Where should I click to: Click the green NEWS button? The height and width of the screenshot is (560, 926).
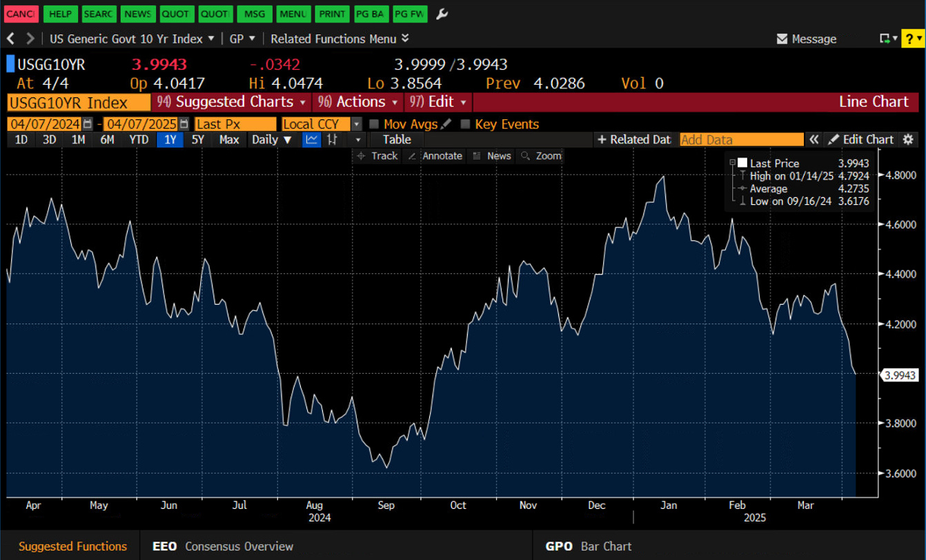click(138, 14)
